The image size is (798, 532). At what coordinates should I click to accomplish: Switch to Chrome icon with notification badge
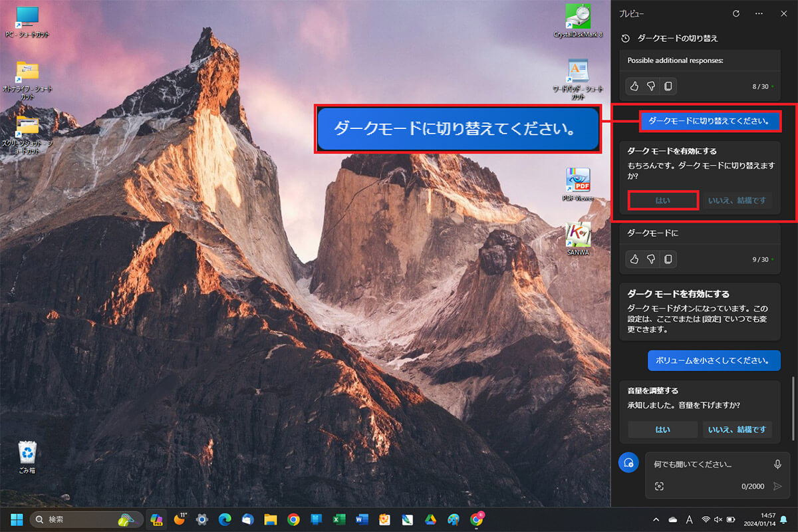click(476, 519)
